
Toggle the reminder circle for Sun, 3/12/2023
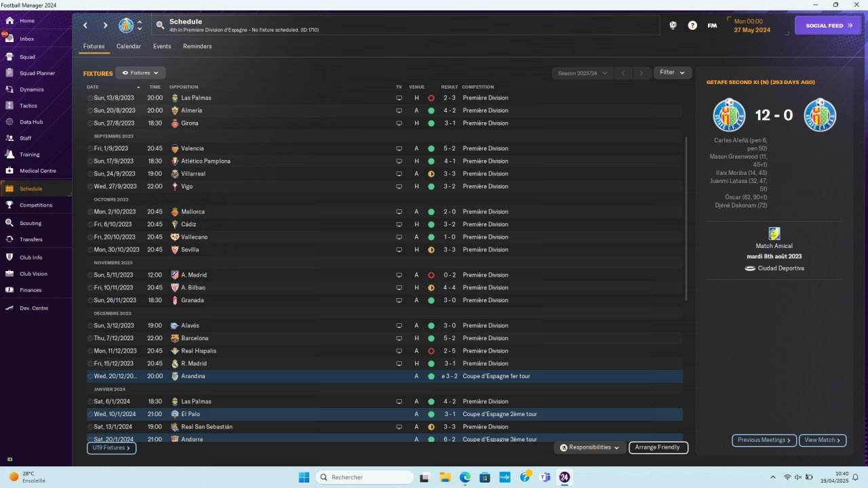tap(90, 326)
